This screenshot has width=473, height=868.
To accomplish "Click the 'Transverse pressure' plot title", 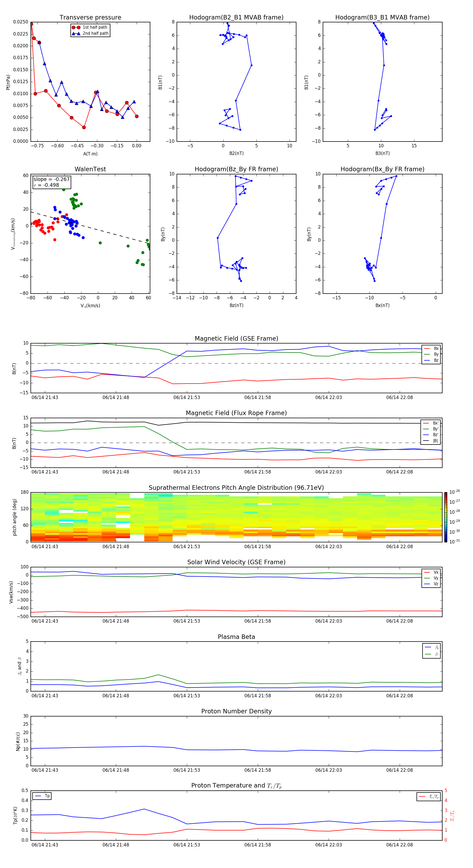I will 90,17.
